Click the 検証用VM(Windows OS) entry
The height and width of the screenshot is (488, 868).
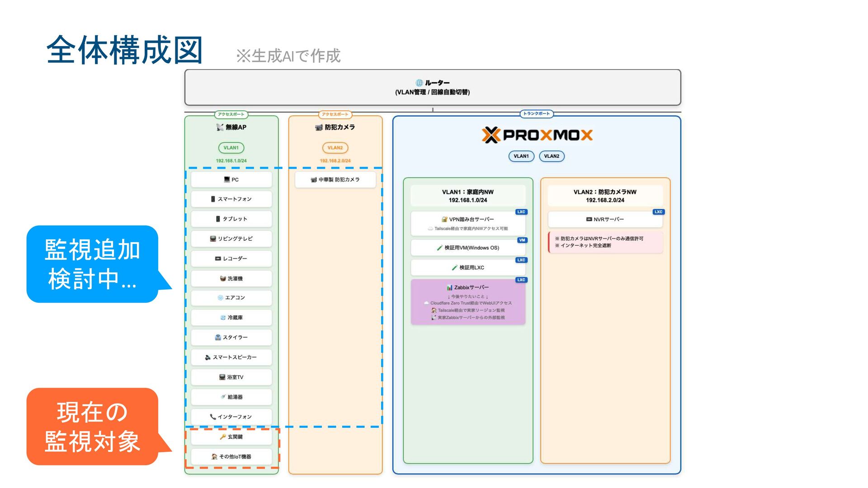[x=468, y=248]
